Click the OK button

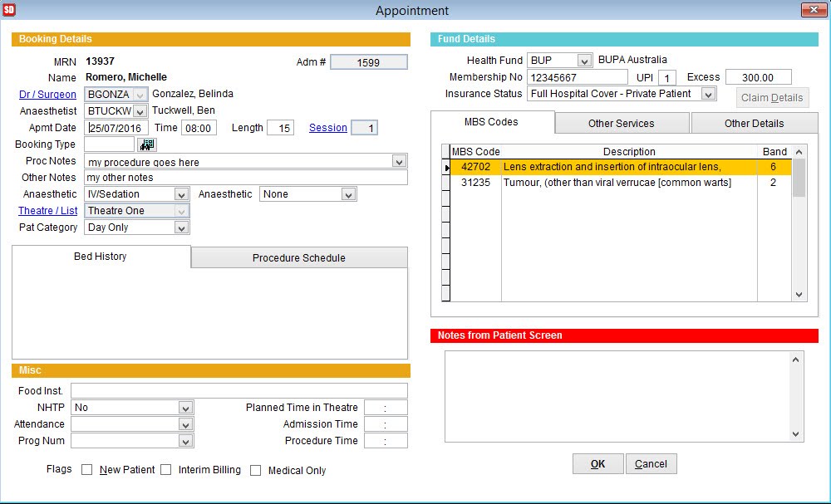pyautogui.click(x=597, y=464)
